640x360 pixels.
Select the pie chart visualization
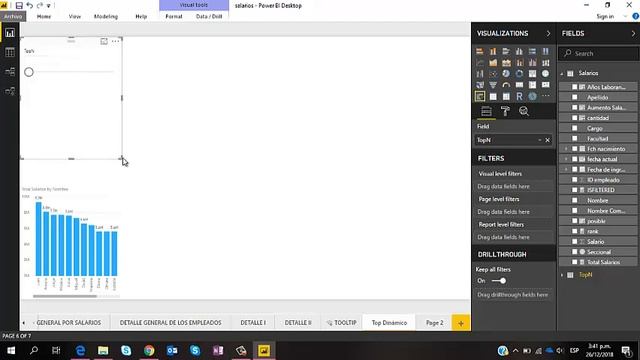coord(506,74)
